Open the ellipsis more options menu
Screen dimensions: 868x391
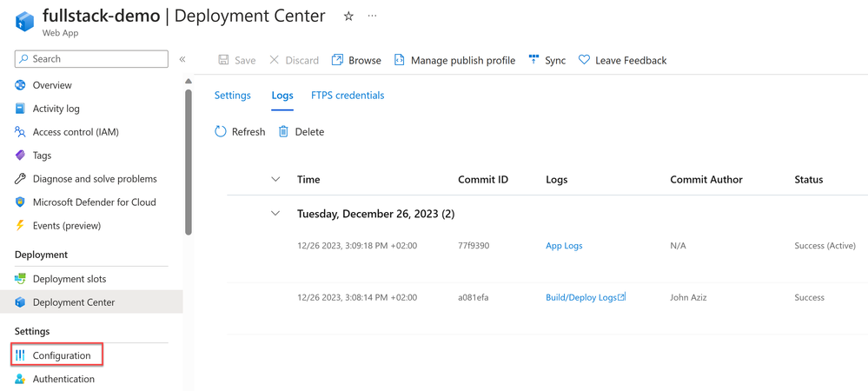372,16
